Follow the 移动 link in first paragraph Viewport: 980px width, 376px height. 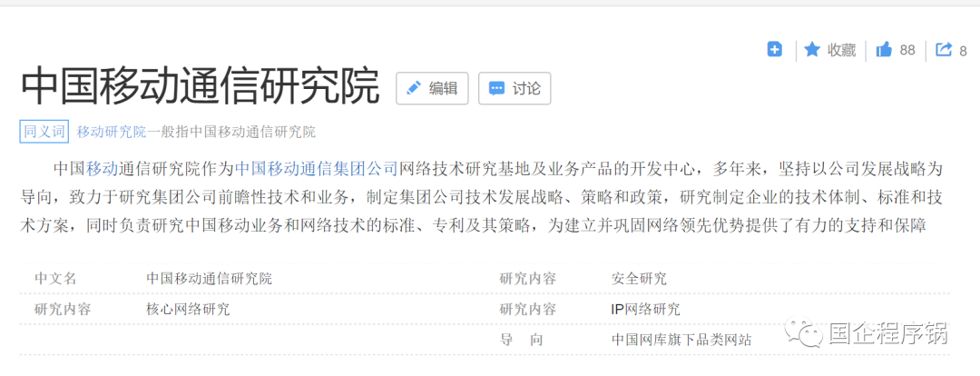click(102, 168)
